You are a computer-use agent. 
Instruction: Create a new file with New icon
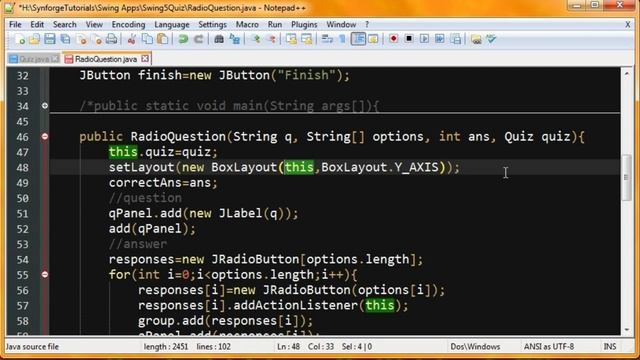coord(19,39)
